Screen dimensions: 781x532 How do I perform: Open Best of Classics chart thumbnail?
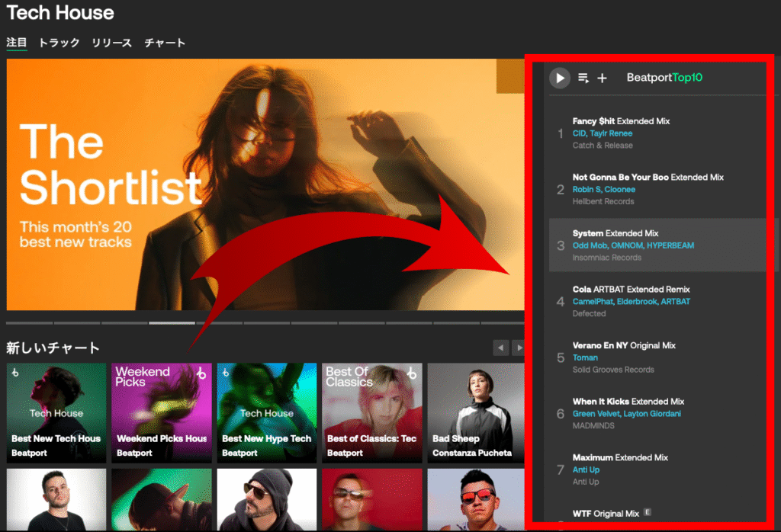372,412
